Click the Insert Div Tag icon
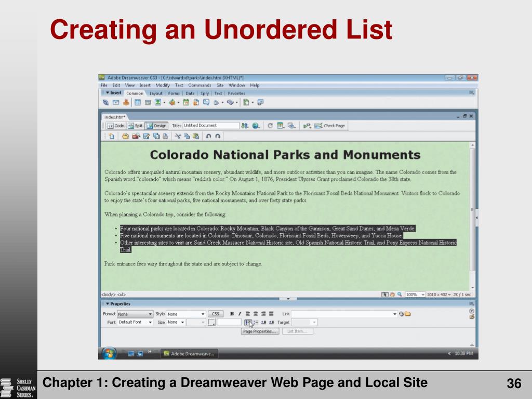Image resolution: width=532 pixels, height=399 pixels. click(148, 102)
